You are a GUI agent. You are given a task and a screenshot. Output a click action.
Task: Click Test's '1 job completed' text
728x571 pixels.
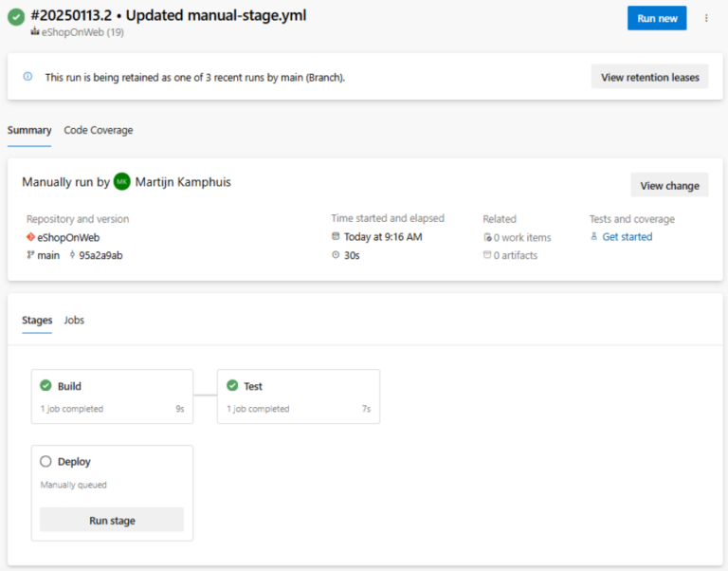(258, 409)
